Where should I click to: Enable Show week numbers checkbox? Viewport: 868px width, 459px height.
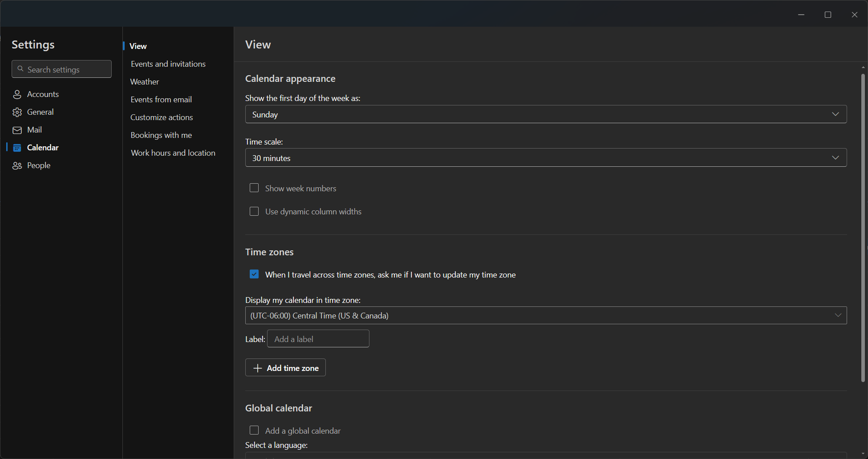click(254, 188)
